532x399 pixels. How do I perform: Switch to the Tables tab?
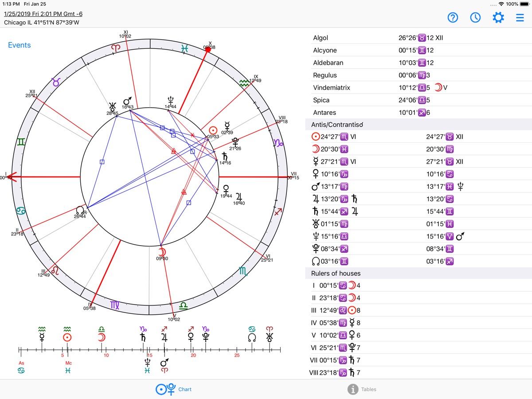(362, 389)
